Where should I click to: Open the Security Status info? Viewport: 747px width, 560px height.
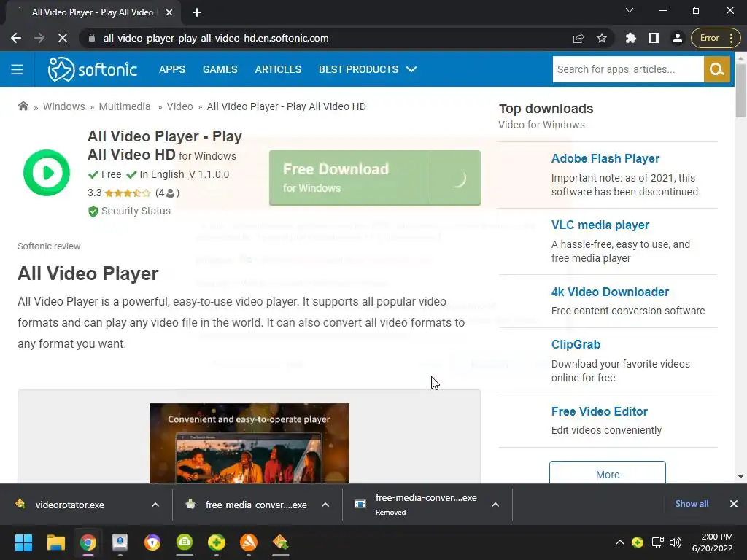(x=129, y=211)
